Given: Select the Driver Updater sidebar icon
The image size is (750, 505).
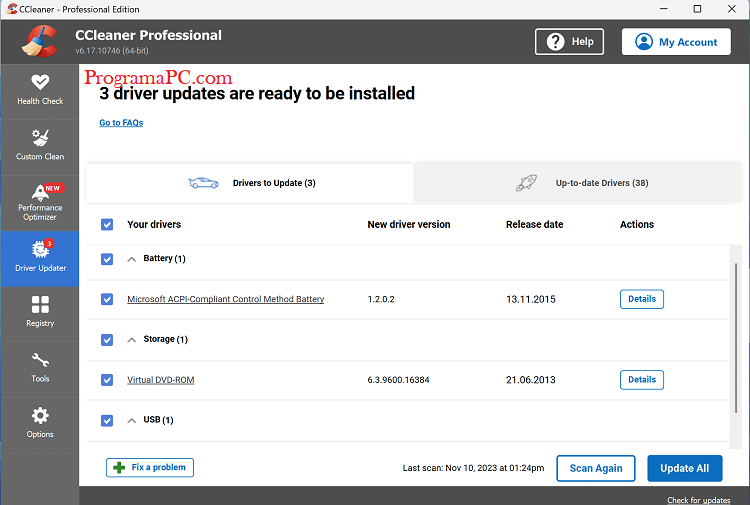Looking at the screenshot, I should click(40, 257).
